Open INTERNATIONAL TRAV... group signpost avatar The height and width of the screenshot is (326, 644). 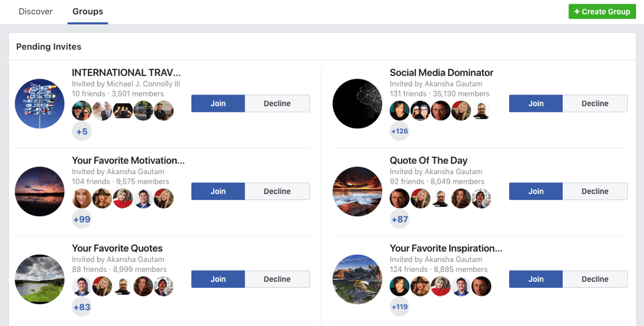tap(39, 104)
